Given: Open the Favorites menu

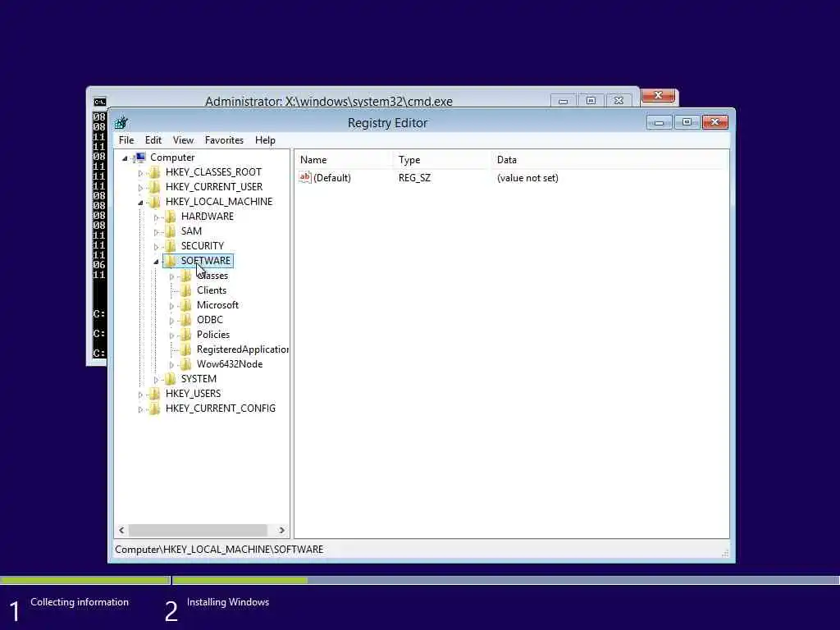Looking at the screenshot, I should pyautogui.click(x=224, y=139).
